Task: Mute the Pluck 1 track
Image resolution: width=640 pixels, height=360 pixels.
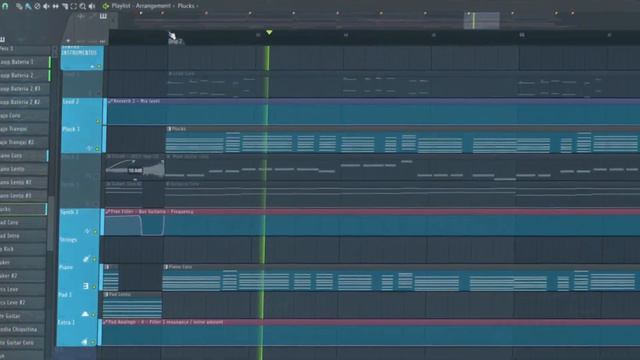Action: pyautogui.click(x=98, y=149)
